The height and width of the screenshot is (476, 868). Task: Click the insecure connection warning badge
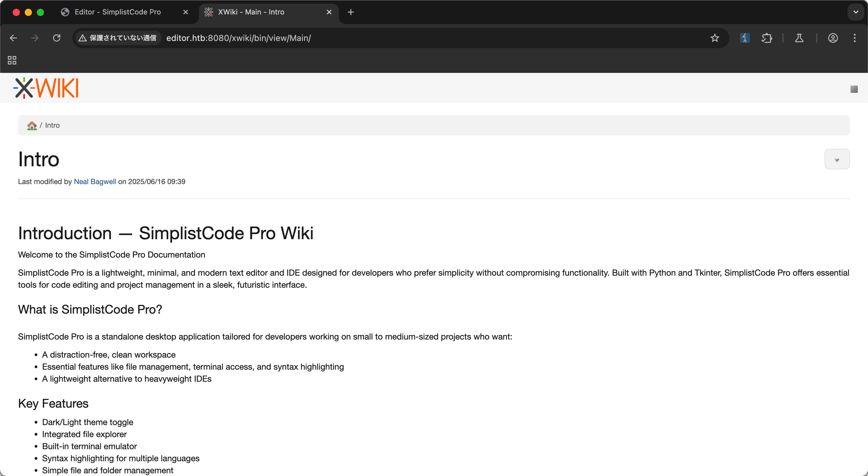click(x=118, y=38)
